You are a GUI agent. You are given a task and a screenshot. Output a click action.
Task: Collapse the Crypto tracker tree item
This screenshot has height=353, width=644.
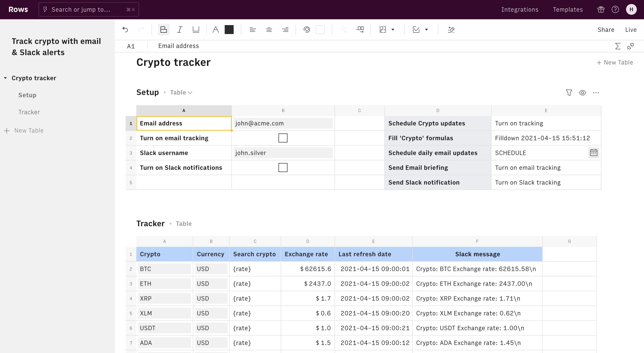tap(5, 78)
